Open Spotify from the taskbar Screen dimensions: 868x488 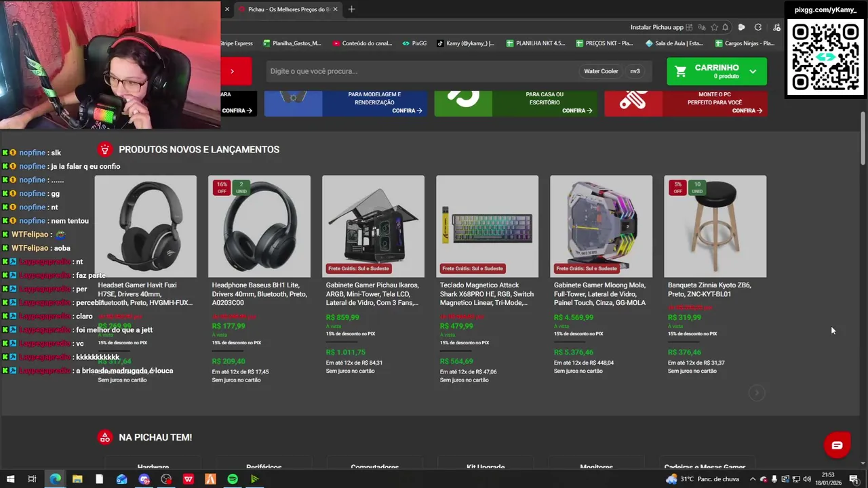pyautogui.click(x=233, y=479)
